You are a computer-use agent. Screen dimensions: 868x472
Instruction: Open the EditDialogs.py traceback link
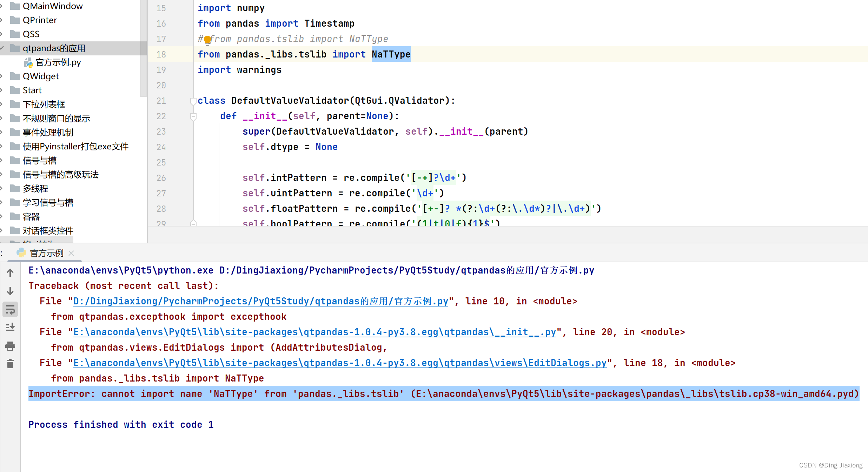(x=340, y=363)
